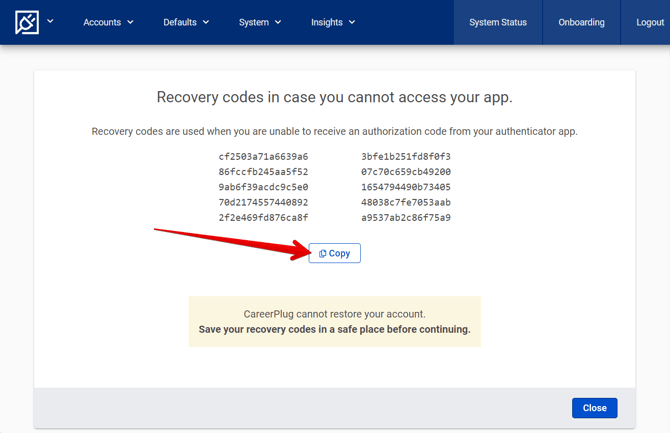Click the recovery codes heading text
Viewport: 670px width, 433px height.
point(335,97)
